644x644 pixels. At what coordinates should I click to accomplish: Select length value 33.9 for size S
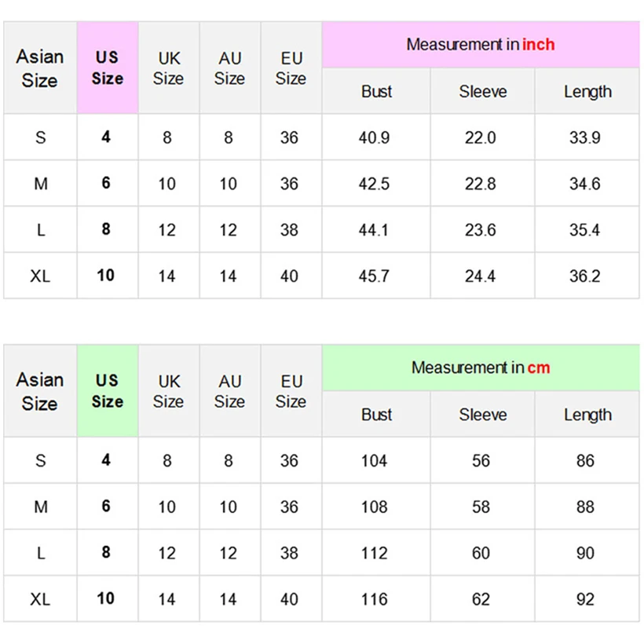click(585, 137)
